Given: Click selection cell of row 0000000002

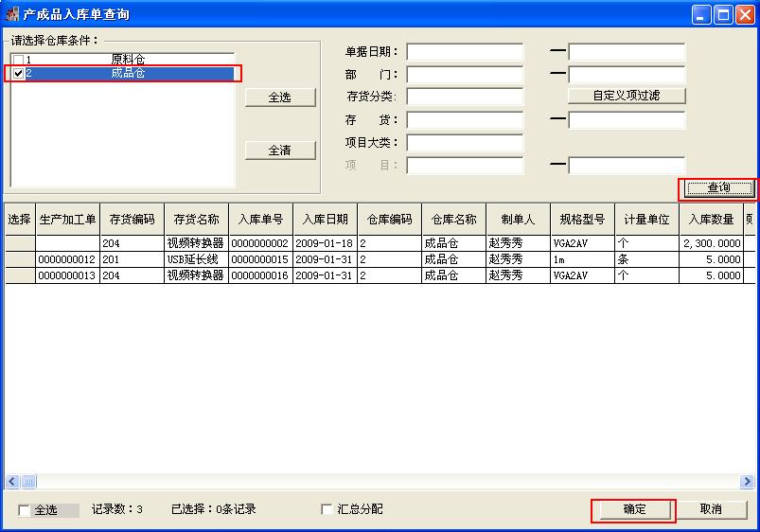Looking at the screenshot, I should point(20,243).
